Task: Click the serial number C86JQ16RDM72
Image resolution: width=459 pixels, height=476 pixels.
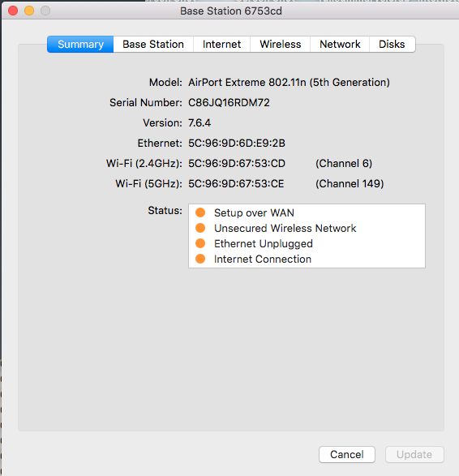Action: pos(229,103)
